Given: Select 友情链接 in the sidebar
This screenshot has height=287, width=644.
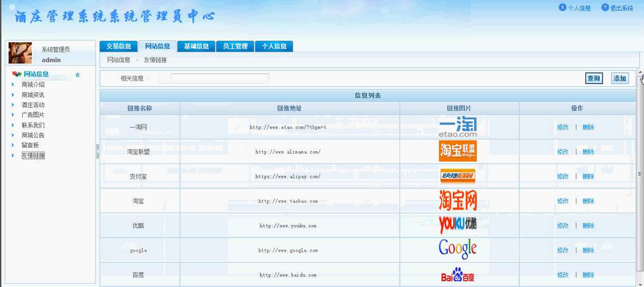Looking at the screenshot, I should [33, 155].
